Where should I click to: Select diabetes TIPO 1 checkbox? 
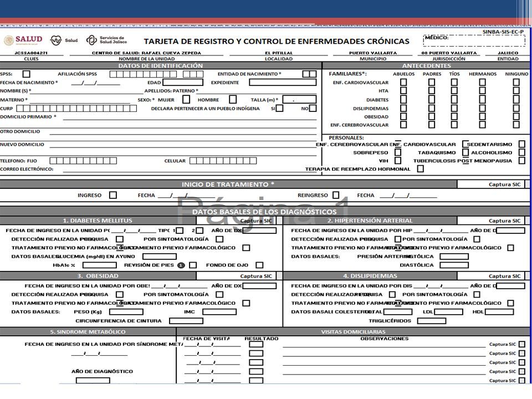(180, 231)
